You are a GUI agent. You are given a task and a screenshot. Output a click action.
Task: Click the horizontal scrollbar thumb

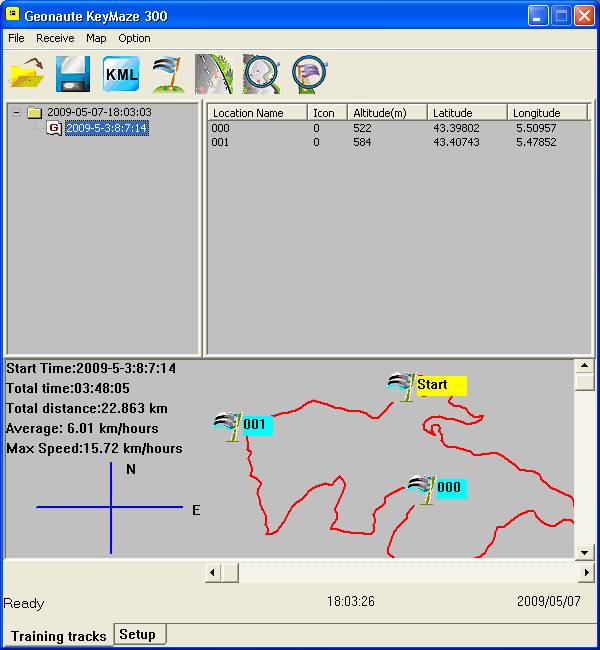point(229,572)
